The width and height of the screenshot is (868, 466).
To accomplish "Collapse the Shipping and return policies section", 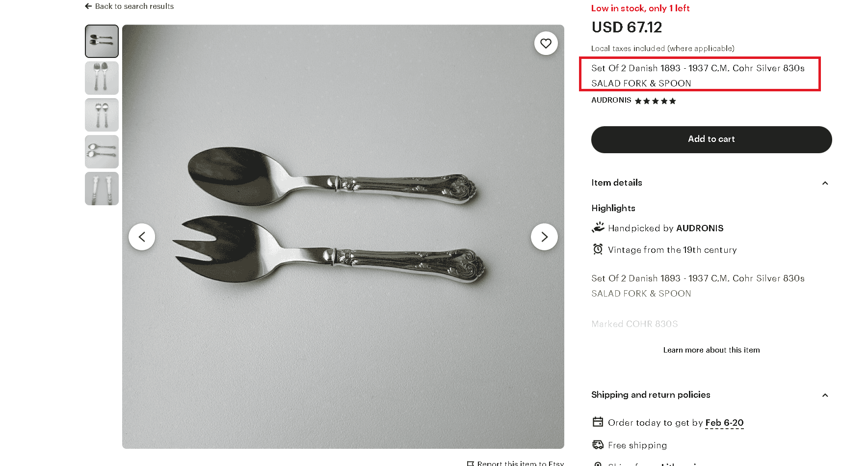I will click(x=825, y=395).
